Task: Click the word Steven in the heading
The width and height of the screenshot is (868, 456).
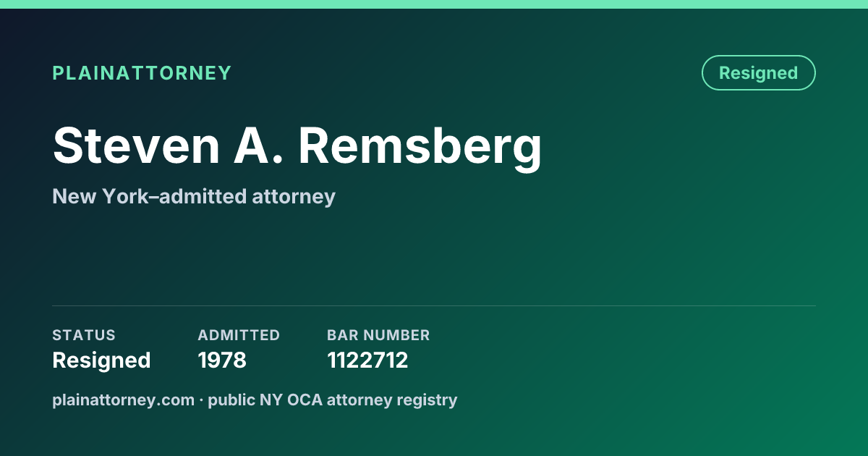Action: coord(137,145)
